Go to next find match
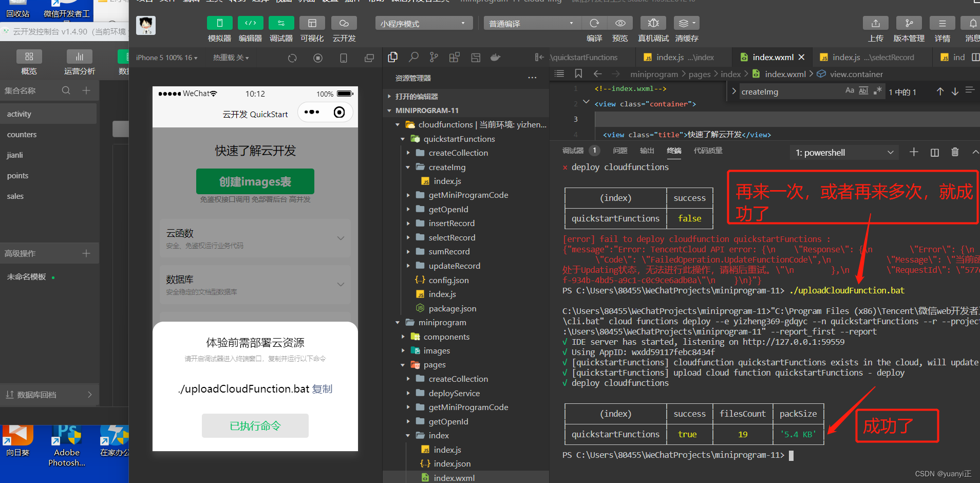This screenshot has width=980, height=483. [x=955, y=91]
